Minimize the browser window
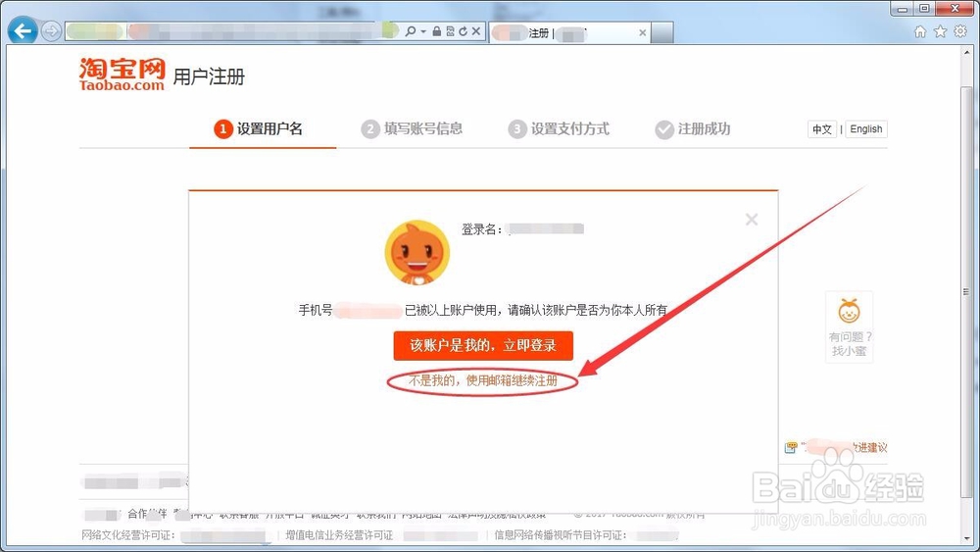 [903, 9]
